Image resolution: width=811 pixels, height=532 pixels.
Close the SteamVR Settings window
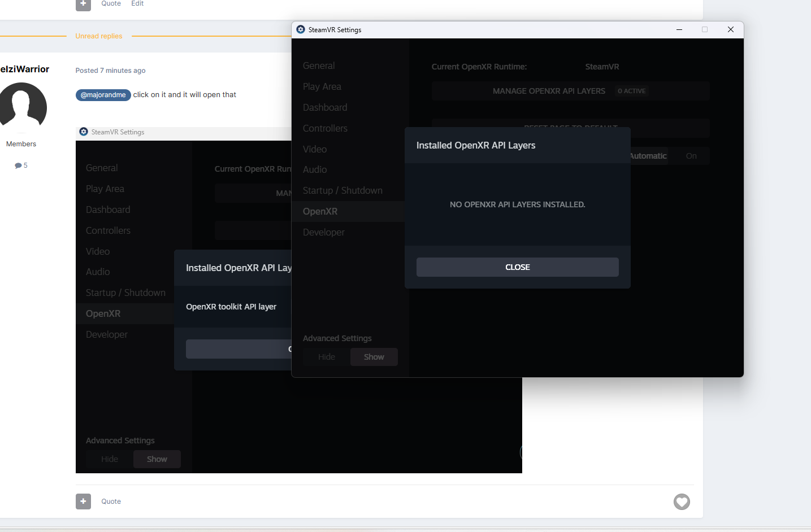(x=731, y=29)
